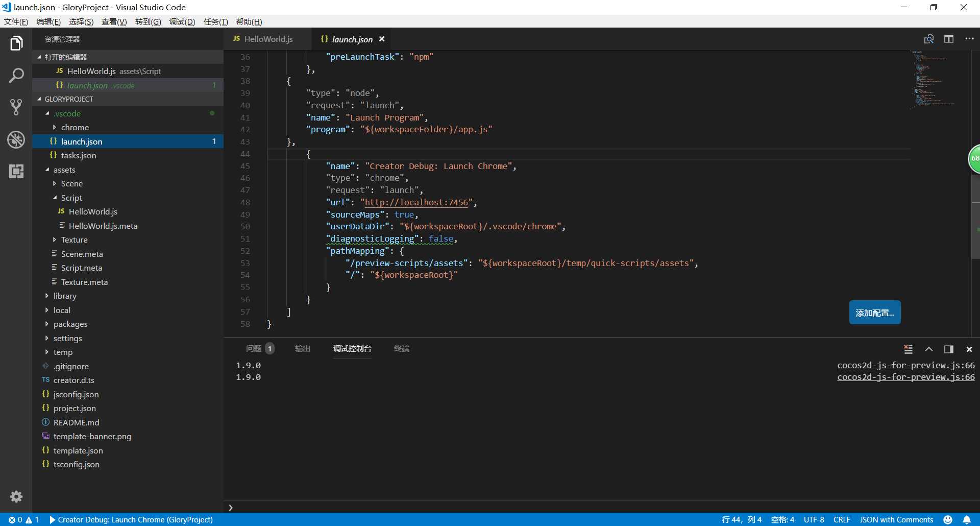Image resolution: width=980 pixels, height=526 pixels.
Task: Open the creator.d.ts TypeScript file
Action: coord(128,380)
